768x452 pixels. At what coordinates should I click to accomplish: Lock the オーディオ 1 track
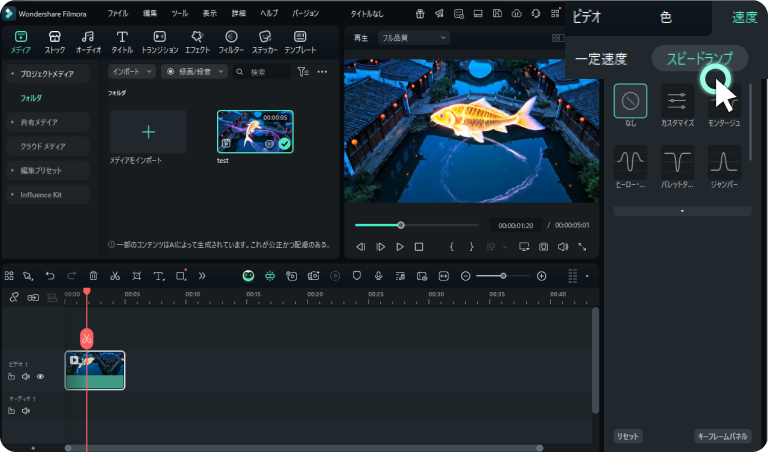click(11, 411)
